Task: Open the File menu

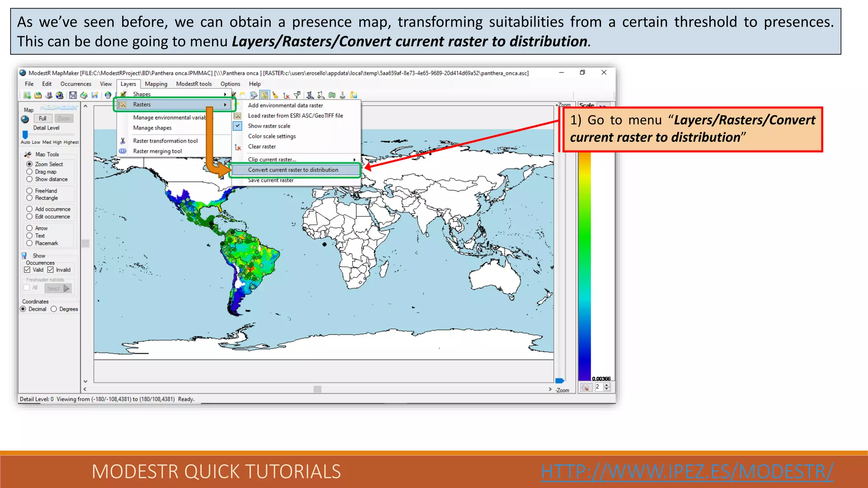Action: click(x=29, y=84)
